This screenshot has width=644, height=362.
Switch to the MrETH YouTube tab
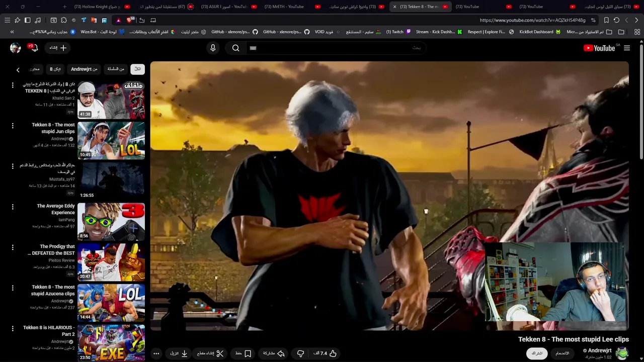click(x=292, y=7)
